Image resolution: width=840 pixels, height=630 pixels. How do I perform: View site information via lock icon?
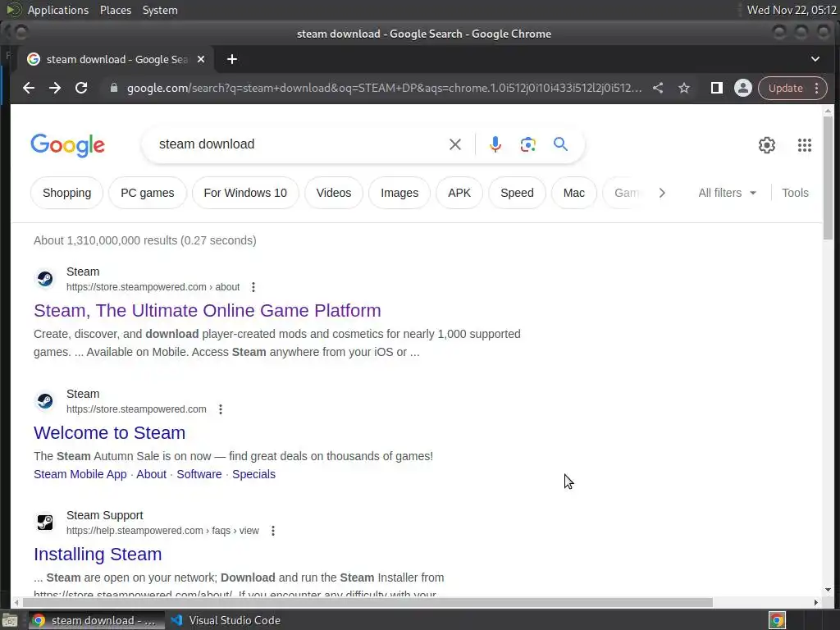[x=113, y=88]
